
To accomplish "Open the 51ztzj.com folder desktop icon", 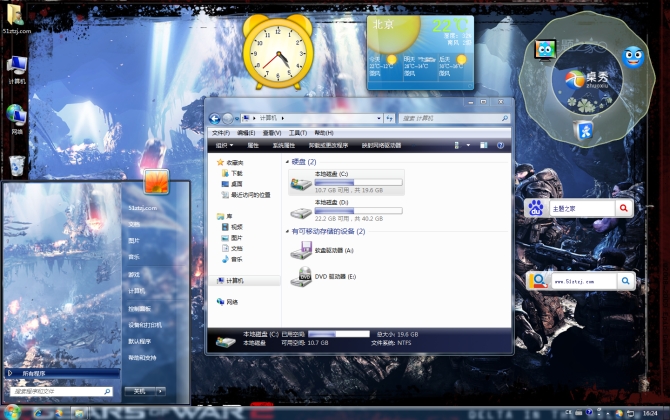I will [x=16, y=18].
